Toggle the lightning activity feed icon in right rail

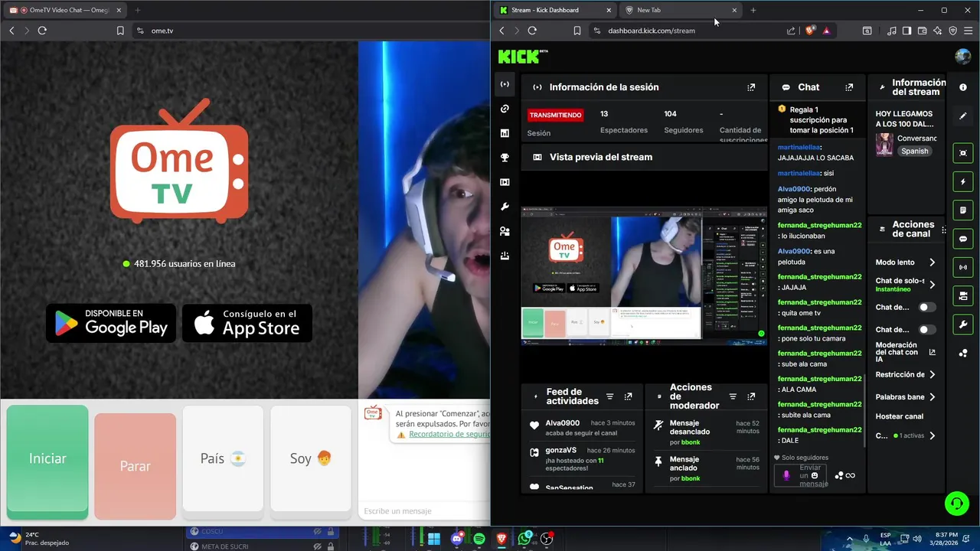[x=963, y=181]
